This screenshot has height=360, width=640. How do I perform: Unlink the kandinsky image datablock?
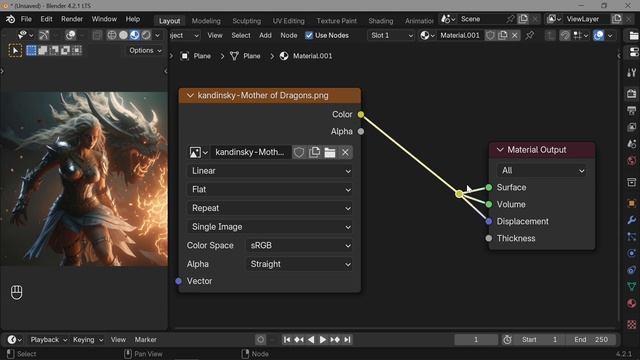coord(345,152)
